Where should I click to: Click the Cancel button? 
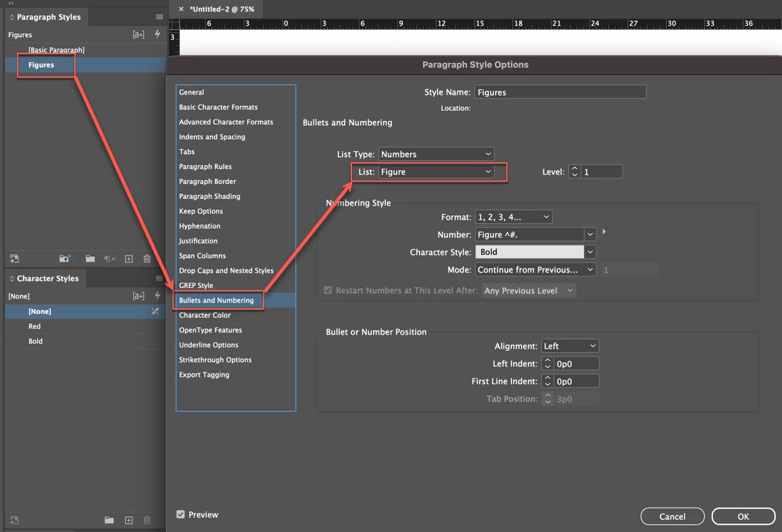click(x=673, y=516)
